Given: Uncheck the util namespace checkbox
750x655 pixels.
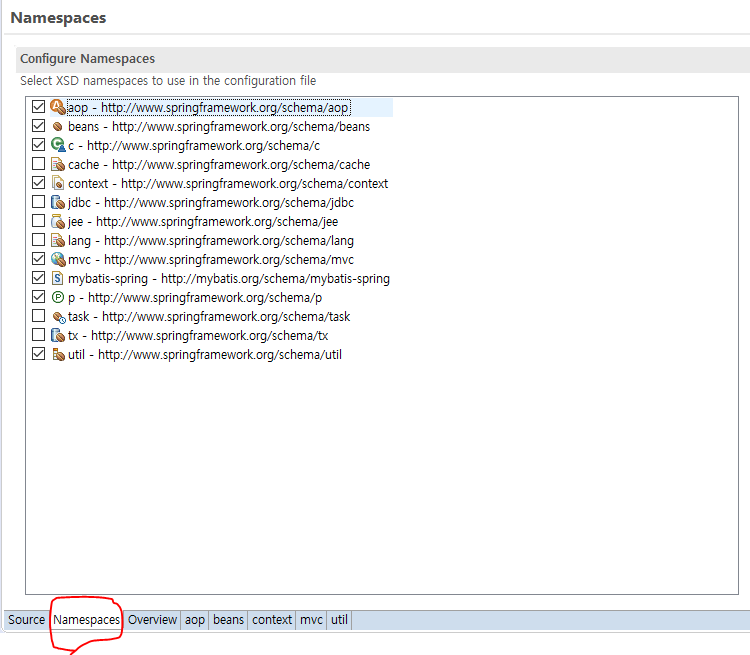Looking at the screenshot, I should click(38, 354).
